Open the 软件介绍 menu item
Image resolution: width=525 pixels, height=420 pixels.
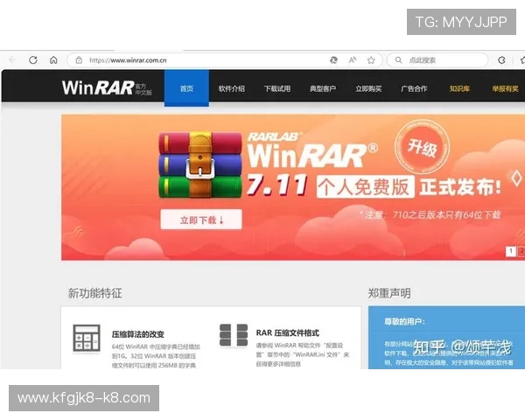point(232,88)
